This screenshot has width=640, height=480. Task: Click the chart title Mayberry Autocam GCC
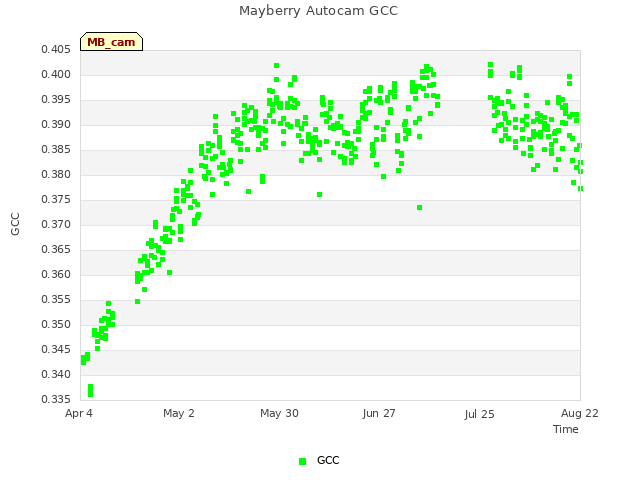click(318, 11)
